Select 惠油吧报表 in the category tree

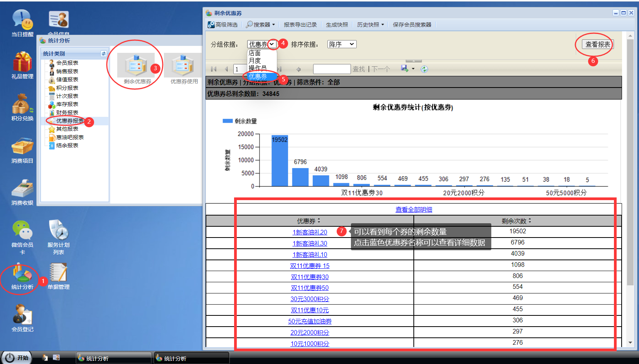(x=70, y=137)
